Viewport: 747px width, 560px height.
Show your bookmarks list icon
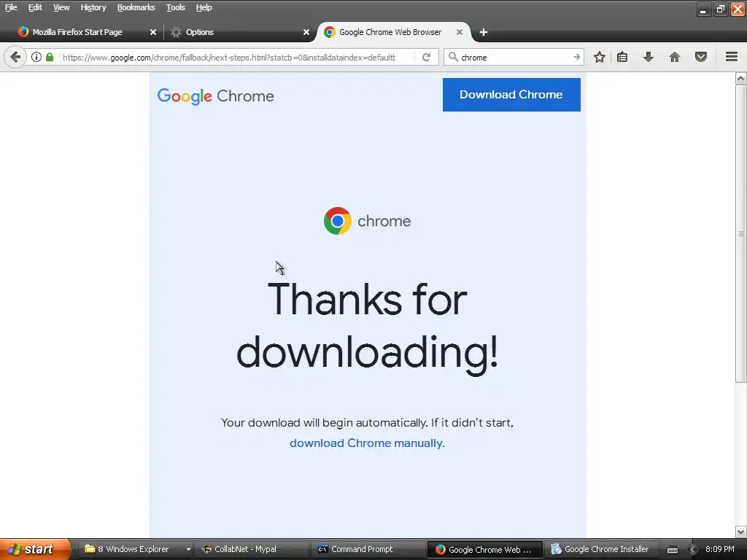(x=622, y=57)
